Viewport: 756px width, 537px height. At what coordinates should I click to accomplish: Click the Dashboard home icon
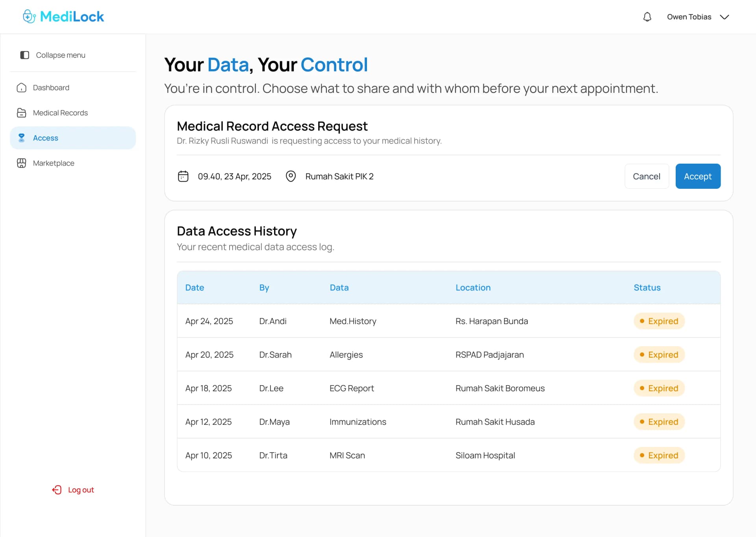pos(22,88)
